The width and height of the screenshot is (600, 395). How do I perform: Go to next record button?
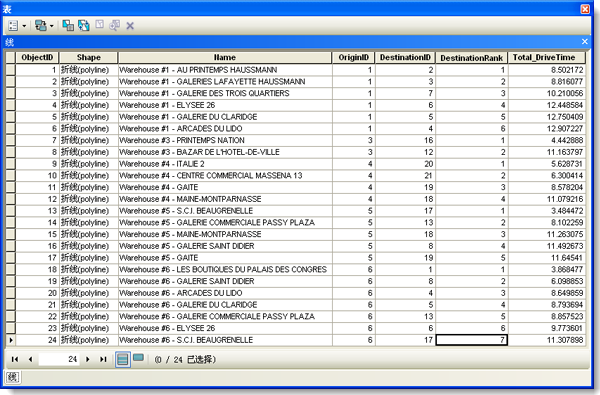pos(88,359)
